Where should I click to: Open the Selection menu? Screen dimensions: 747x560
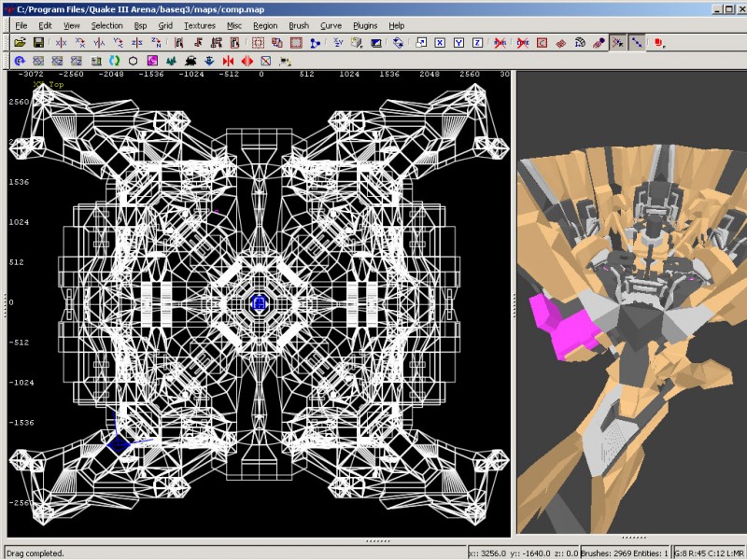point(106,26)
